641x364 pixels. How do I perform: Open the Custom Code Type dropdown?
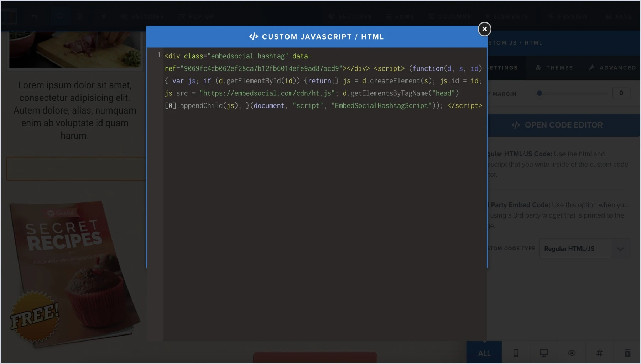coord(584,249)
